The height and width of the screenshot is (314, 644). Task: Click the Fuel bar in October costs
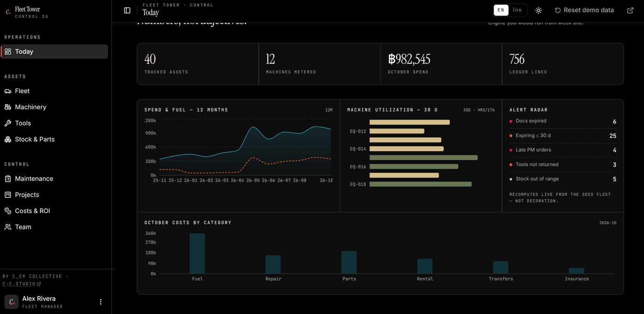tap(197, 253)
